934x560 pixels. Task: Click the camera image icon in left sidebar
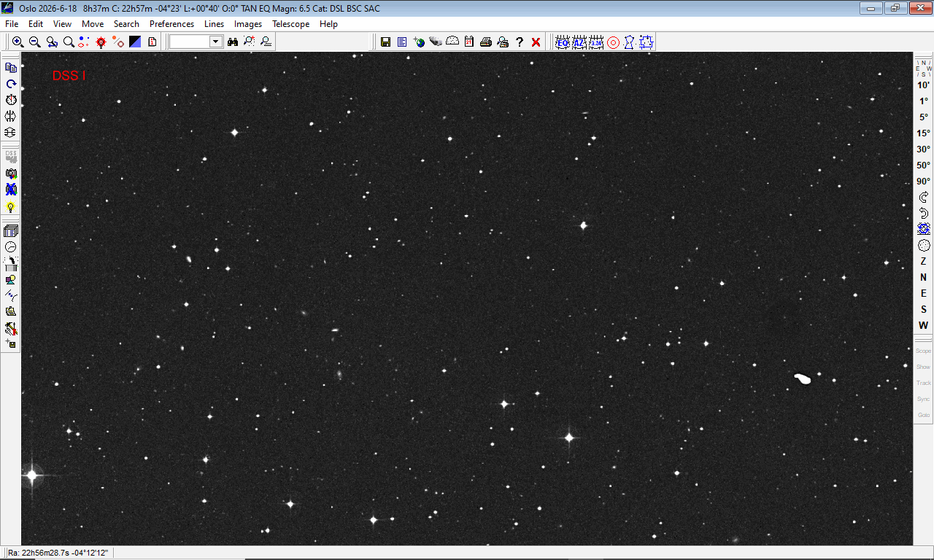coord(11,174)
